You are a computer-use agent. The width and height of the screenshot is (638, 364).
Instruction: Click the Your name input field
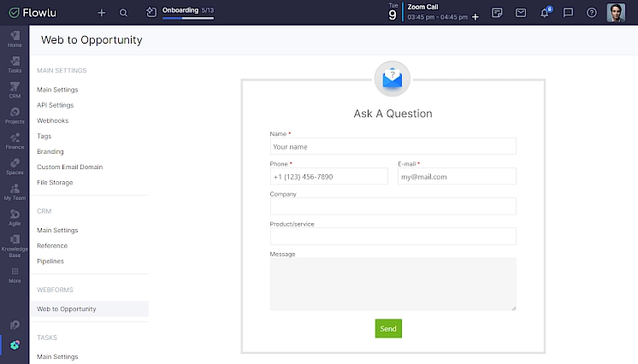[393, 146]
